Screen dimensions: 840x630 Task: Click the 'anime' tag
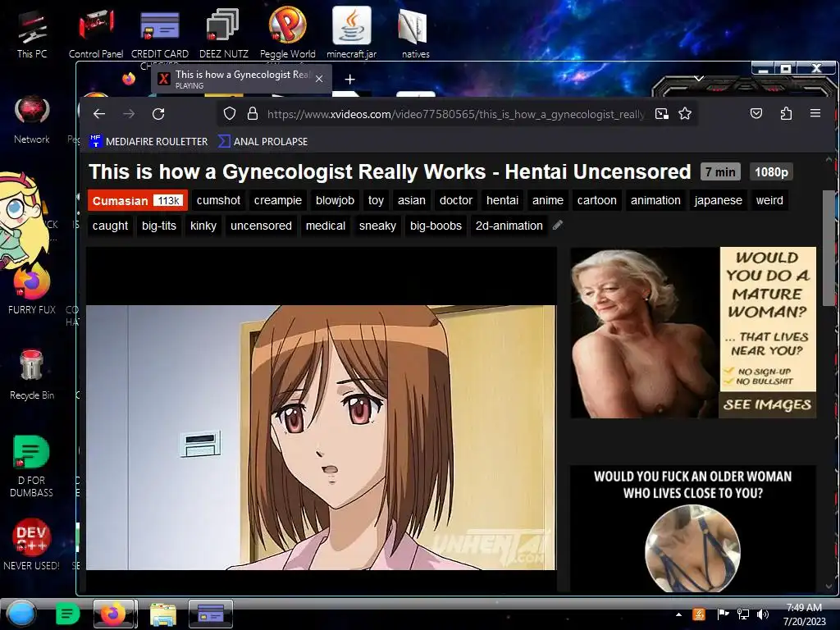click(x=547, y=200)
